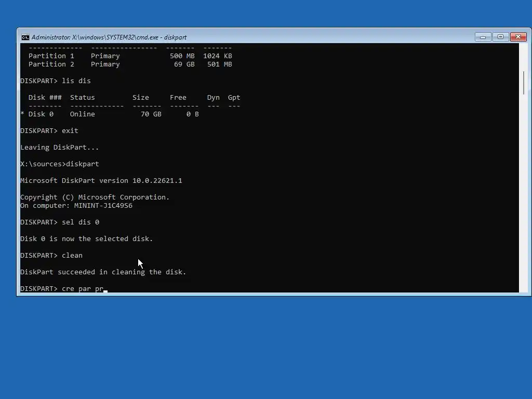Click the '0 B' free space value
This screenshot has width=532, height=399.
pyautogui.click(x=192, y=114)
